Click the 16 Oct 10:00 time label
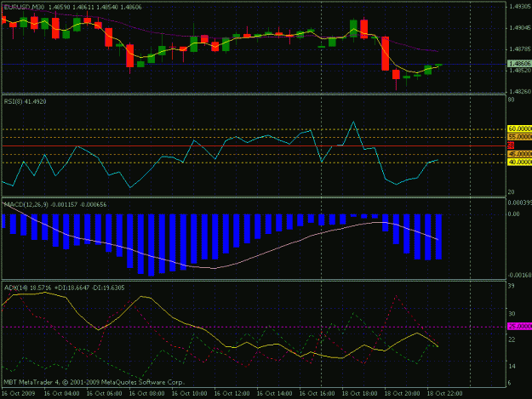 [x=189, y=394]
